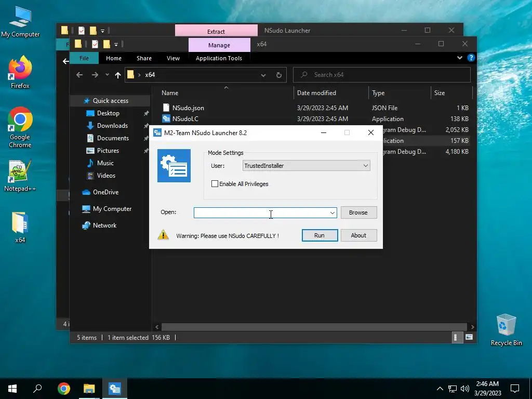
Task: Click the horizontal scrollbar in x64 window
Action: [x=314, y=327]
